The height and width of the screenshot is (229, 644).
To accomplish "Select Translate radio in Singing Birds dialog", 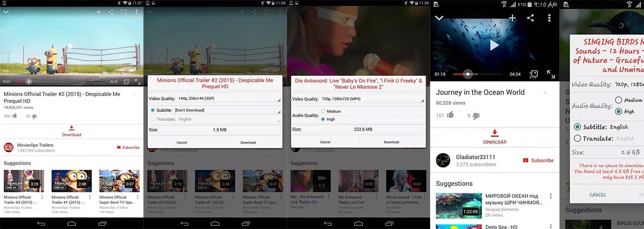I will click(577, 139).
